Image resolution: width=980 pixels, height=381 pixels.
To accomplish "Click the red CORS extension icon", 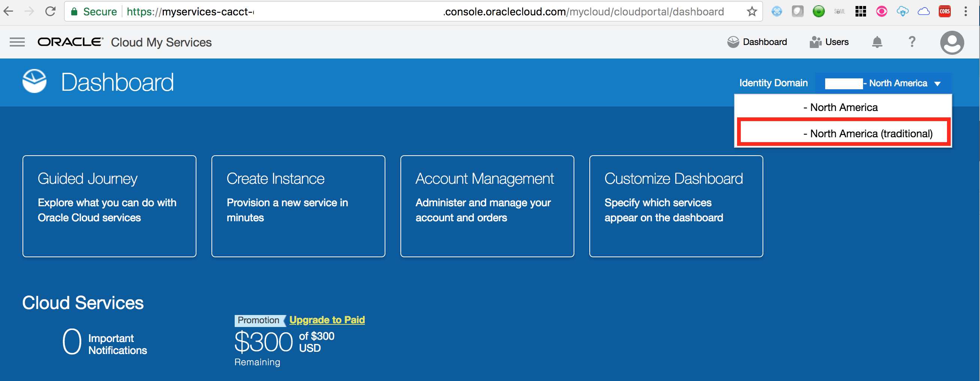I will click(945, 11).
